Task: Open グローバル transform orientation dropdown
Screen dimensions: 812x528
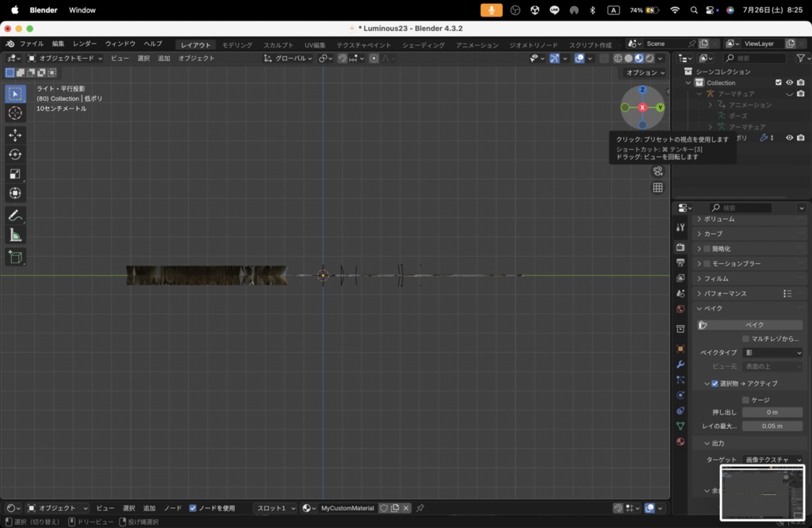Action: pos(289,59)
